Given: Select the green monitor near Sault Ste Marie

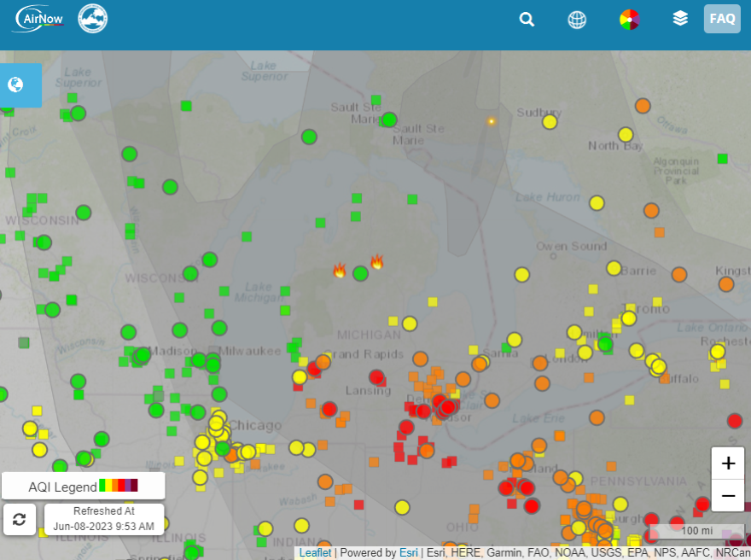Looking at the screenshot, I should pyautogui.click(x=389, y=120).
